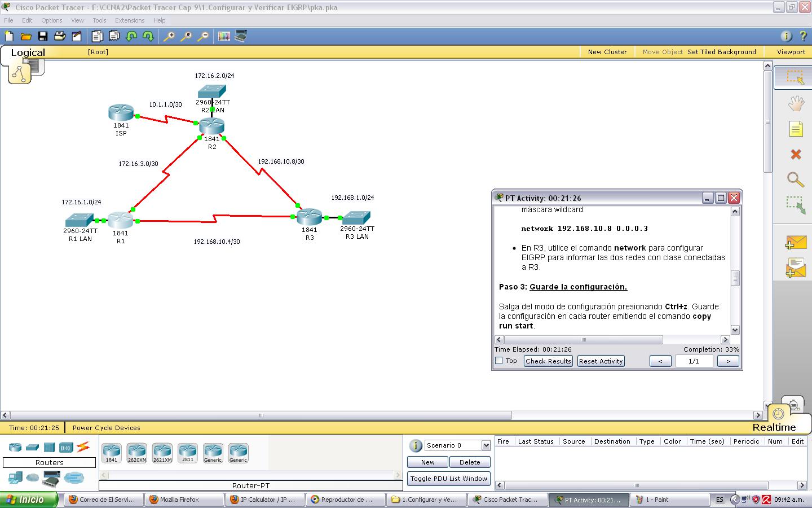The image size is (812, 508).
Task: Click the Toggle PDU List Window button
Action: click(x=448, y=479)
